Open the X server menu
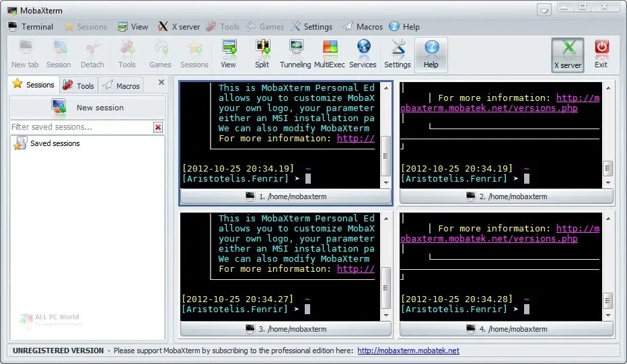This screenshot has width=627, height=364. [x=179, y=27]
